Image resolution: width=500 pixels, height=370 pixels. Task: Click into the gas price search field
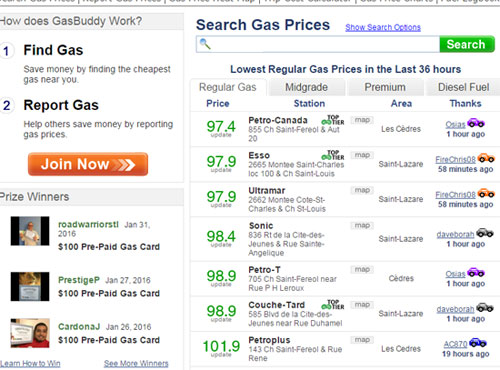click(318, 44)
